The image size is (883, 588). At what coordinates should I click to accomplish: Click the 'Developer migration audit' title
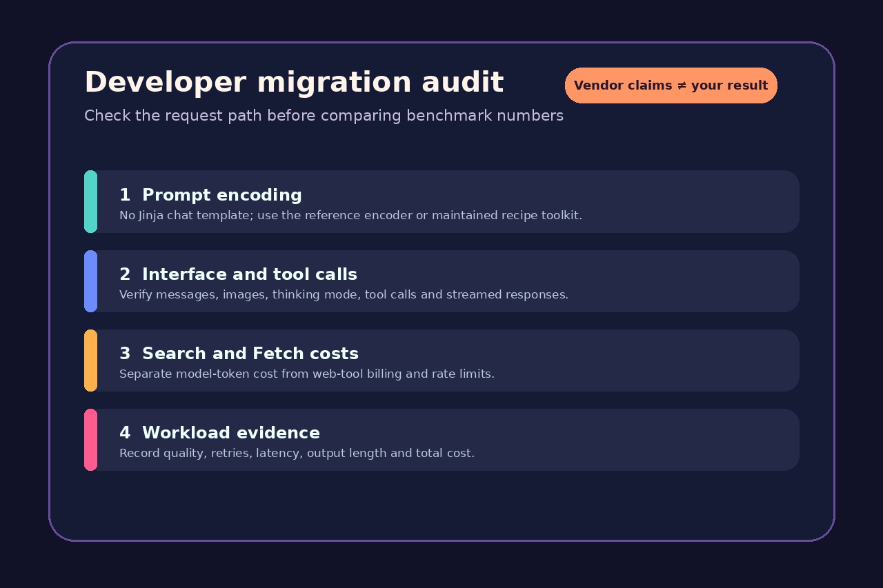(x=294, y=83)
